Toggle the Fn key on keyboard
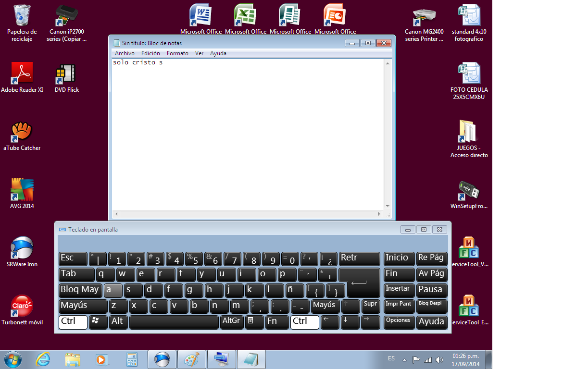 (x=277, y=322)
